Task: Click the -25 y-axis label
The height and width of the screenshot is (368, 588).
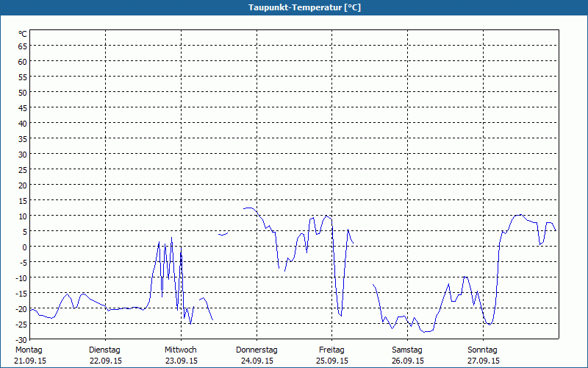Action: point(21,325)
